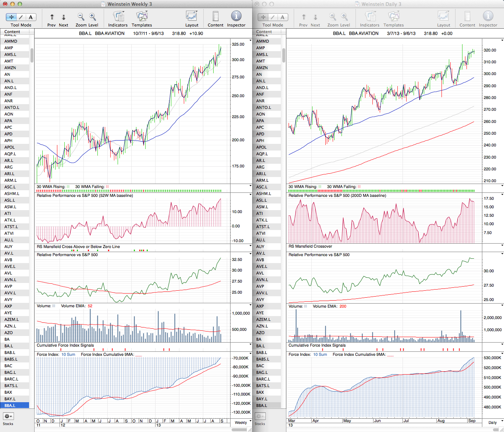This screenshot has height=432, width=504.
Task: Click the Prev arrow in Weekly toolbar
Action: click(x=52, y=17)
